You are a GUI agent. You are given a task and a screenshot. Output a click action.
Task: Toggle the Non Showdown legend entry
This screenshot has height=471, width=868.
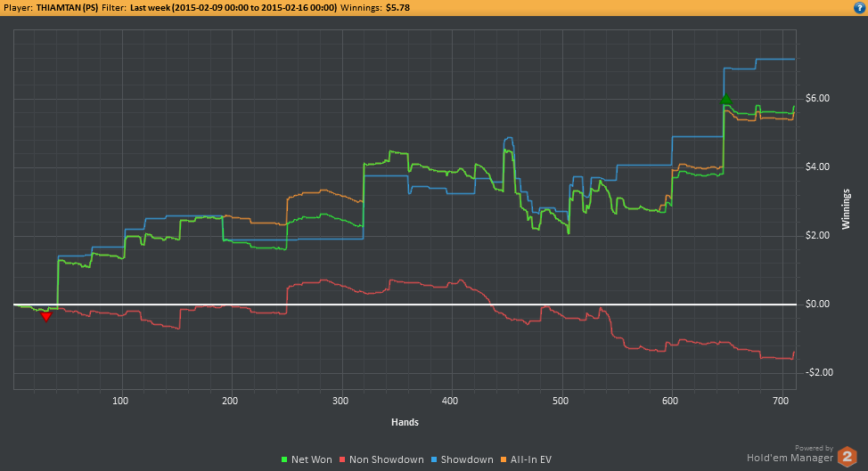click(381, 459)
